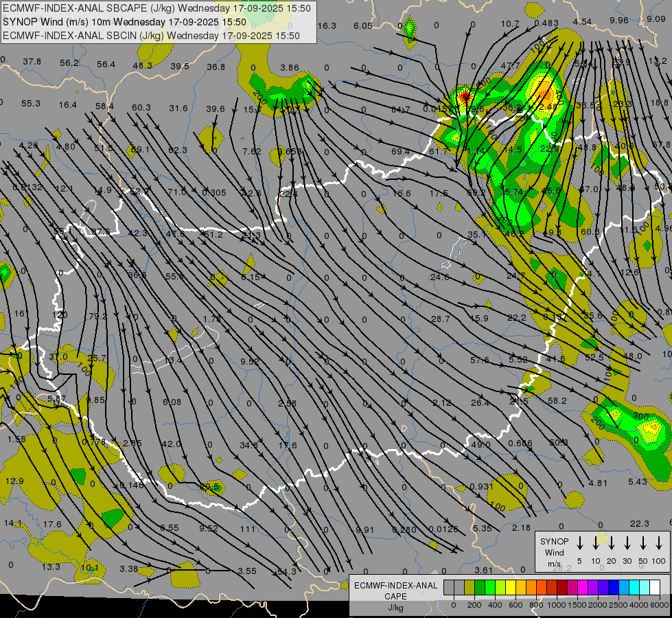This screenshot has height=618, width=672.
Task: Click the map value 49.0
Action: [480, 445]
